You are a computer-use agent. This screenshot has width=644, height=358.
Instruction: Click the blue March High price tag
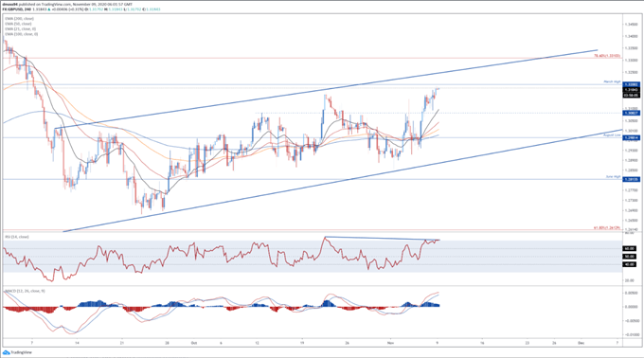(x=632, y=84)
